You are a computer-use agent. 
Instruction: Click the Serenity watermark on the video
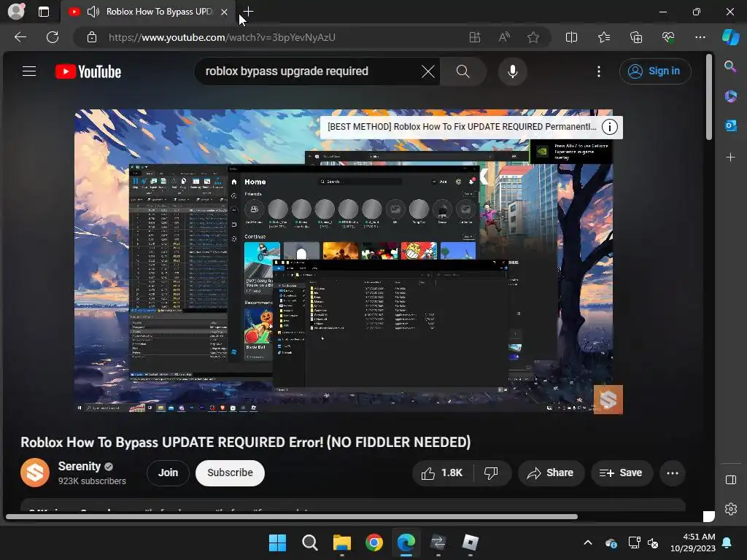tap(608, 400)
